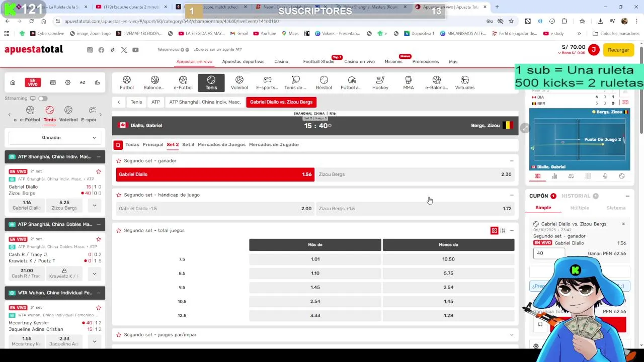Expand more odds for Diallo vs Bergs
The image size is (644, 362).
94,205
